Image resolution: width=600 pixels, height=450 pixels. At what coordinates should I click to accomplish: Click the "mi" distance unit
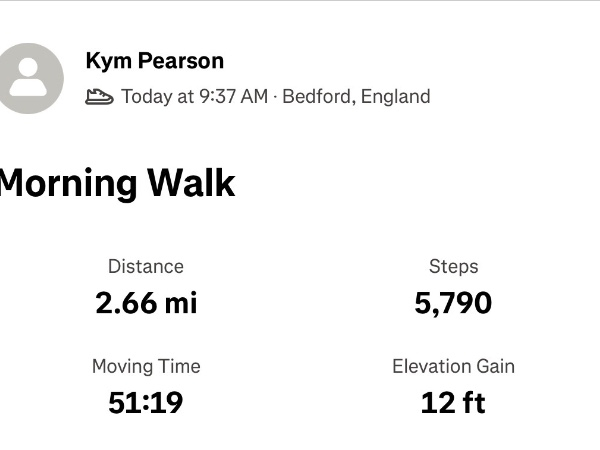[x=181, y=303]
